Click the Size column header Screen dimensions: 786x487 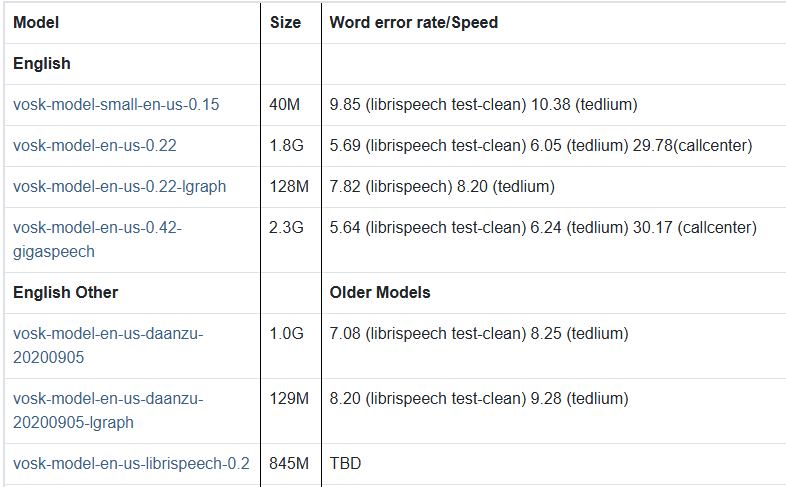(x=285, y=22)
